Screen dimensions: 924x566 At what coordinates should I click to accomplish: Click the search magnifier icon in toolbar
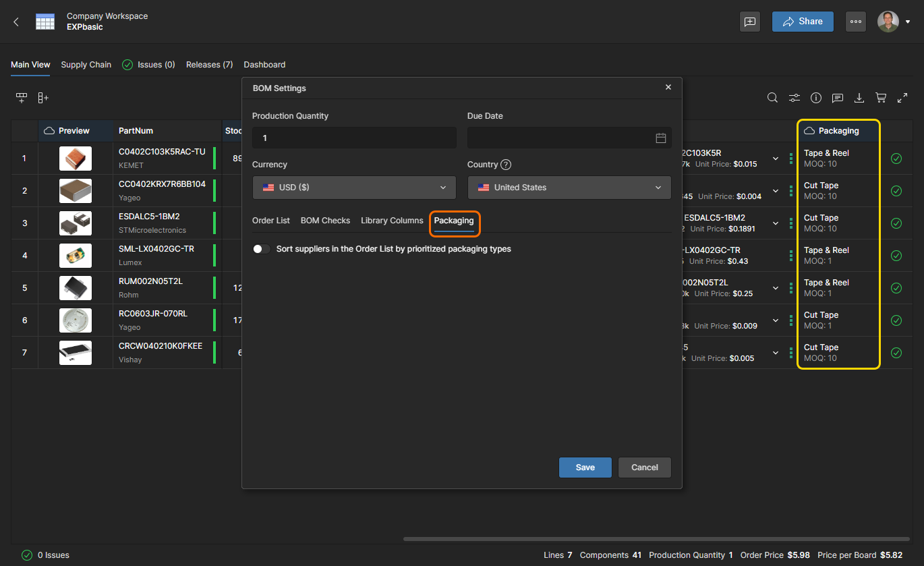click(772, 98)
